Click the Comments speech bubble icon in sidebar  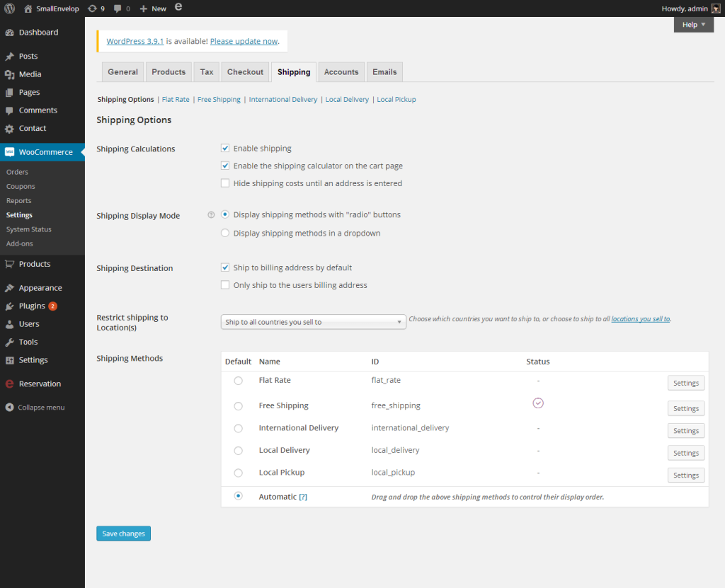pos(9,110)
